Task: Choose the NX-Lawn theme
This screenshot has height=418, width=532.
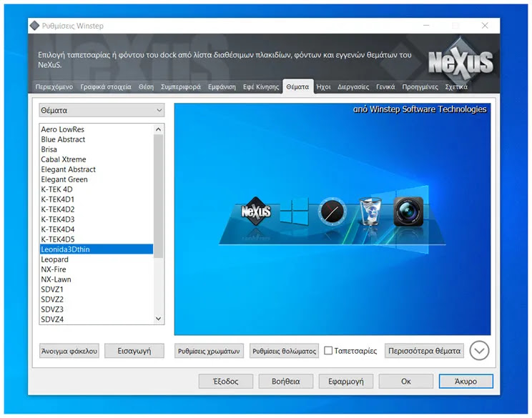Action: coord(97,279)
